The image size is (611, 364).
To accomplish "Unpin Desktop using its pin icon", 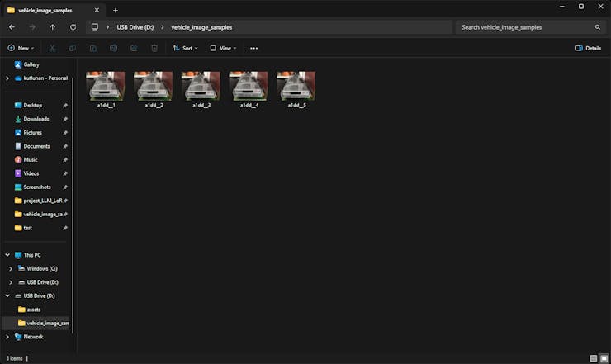I will point(65,106).
